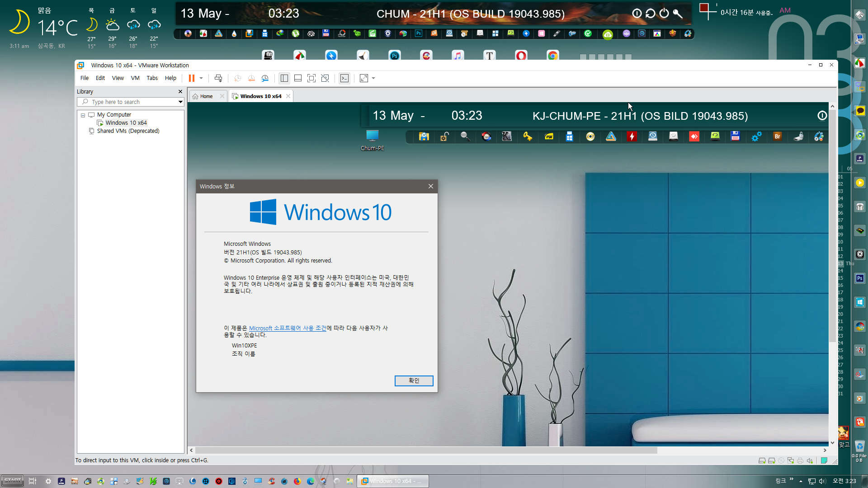Image resolution: width=868 pixels, height=488 pixels.
Task: Open the PDF tool icon in guest dock
Action: coord(549,136)
